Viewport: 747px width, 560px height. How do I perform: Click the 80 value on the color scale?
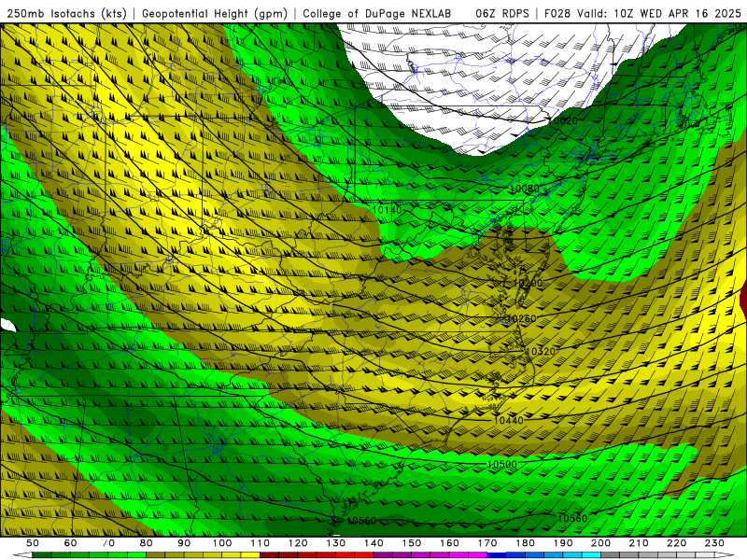point(147,543)
